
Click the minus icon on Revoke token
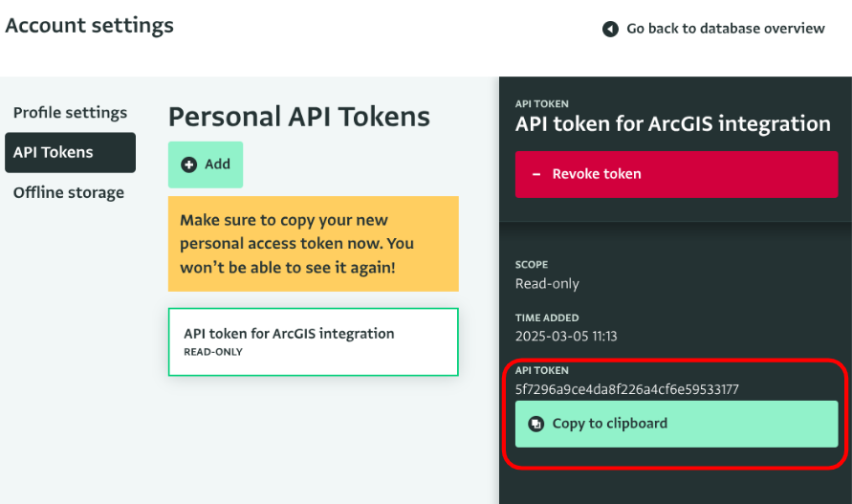tap(536, 174)
